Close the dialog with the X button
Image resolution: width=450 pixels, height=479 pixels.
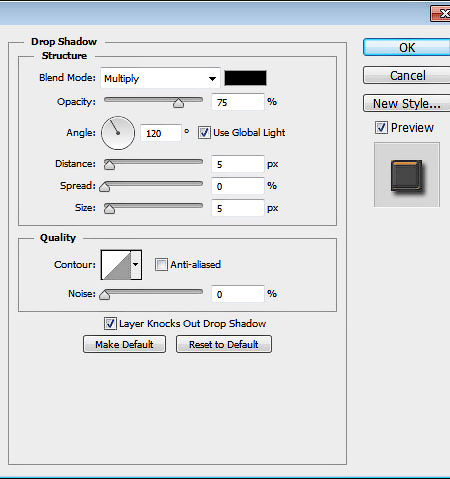(441, 14)
